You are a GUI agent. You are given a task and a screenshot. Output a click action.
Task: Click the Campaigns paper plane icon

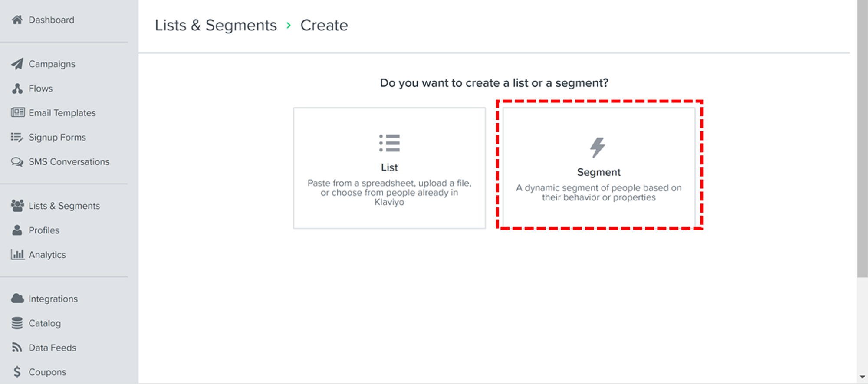point(17,64)
